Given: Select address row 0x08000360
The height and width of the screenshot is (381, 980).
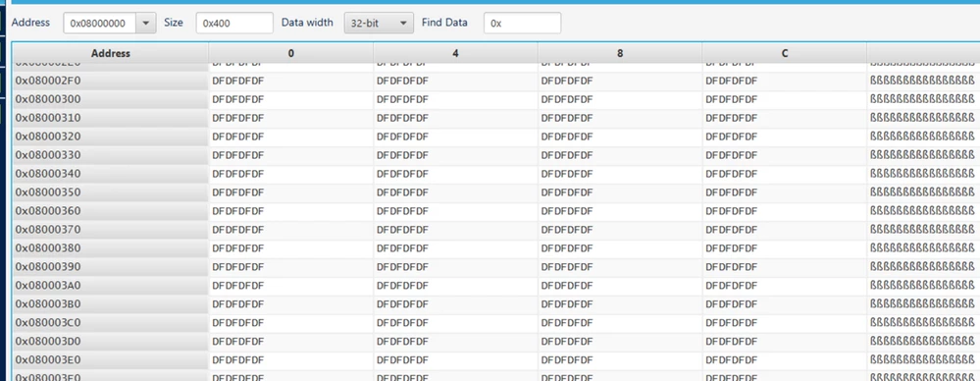Looking at the screenshot, I should pyautogui.click(x=111, y=211).
